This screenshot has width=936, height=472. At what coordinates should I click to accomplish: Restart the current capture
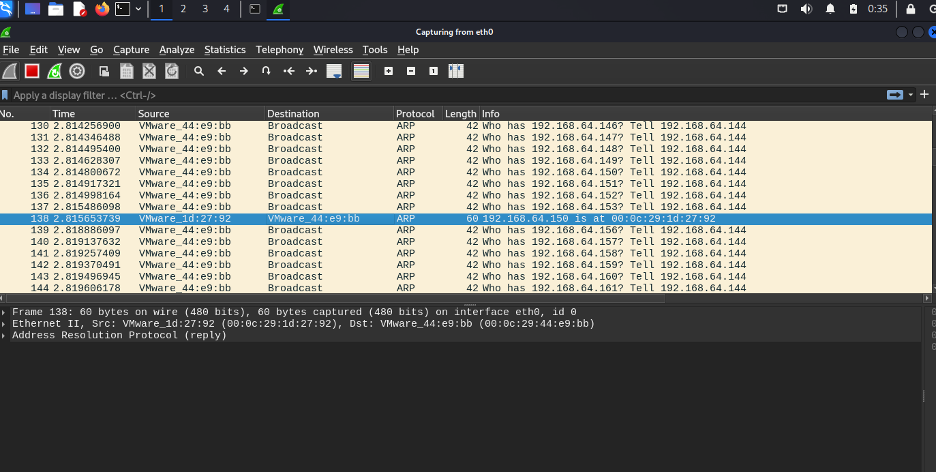click(x=55, y=71)
